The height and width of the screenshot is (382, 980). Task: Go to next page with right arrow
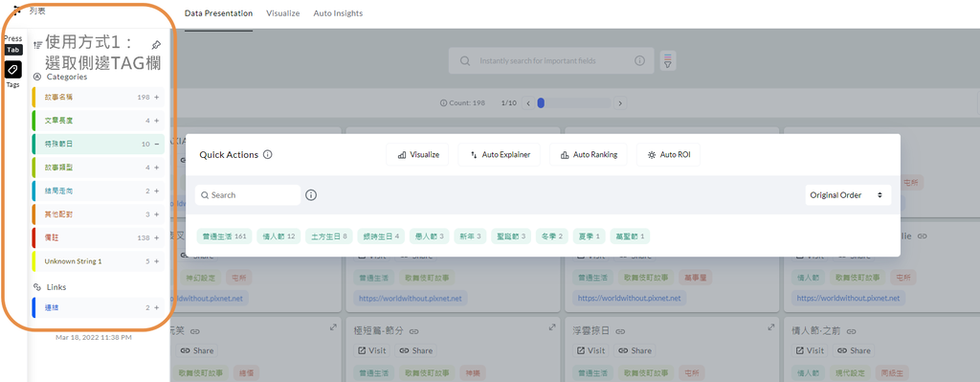pos(620,103)
